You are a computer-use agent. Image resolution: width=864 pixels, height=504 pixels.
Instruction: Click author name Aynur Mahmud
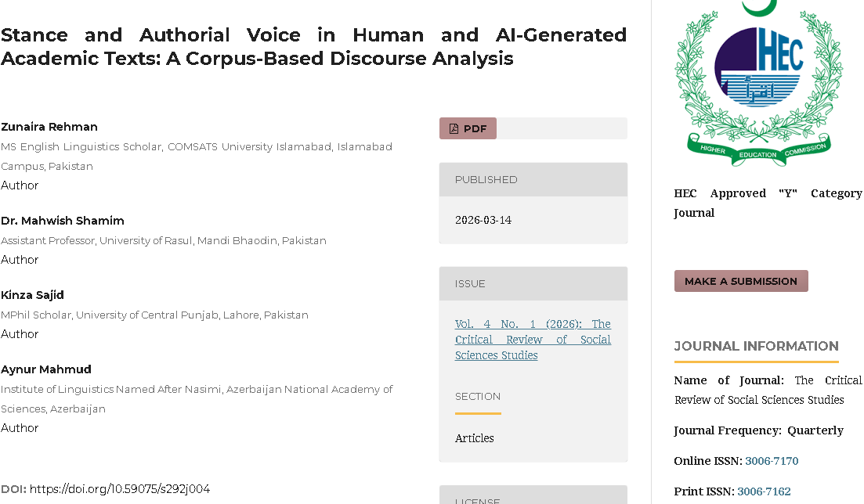tap(46, 369)
